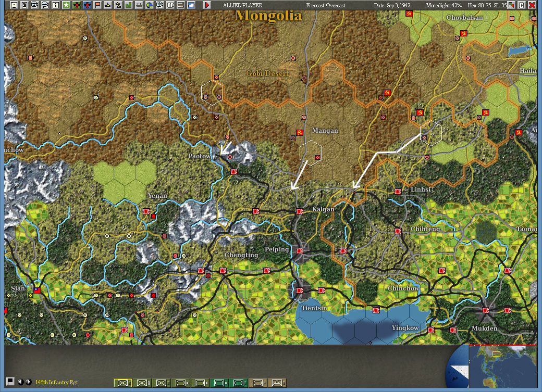542x392 pixels.
Task: Click the "Moonlight: 42%" status text
Action: (444, 5)
